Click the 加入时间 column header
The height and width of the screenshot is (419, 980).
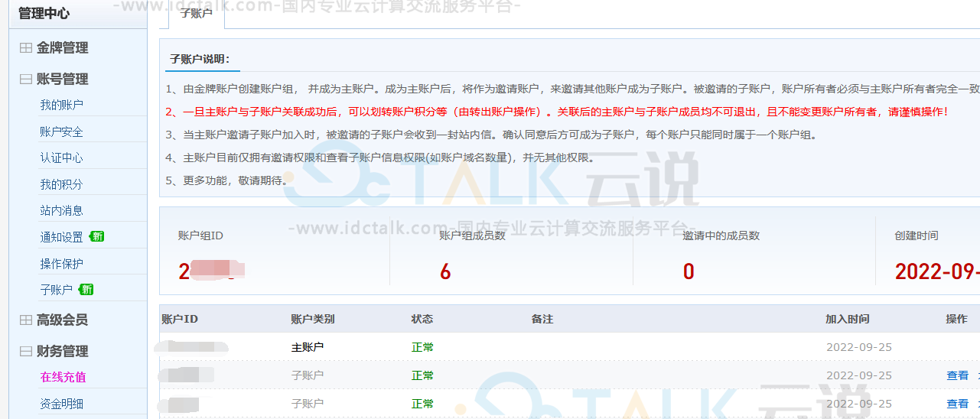pos(848,319)
